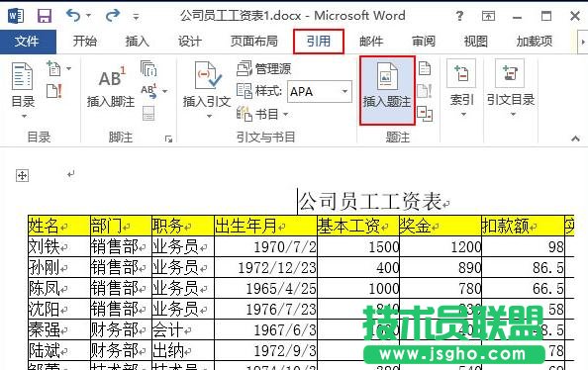Image resolution: width=588 pixels, height=370 pixels.
Task: Click the cell 会计
Action: (x=183, y=329)
